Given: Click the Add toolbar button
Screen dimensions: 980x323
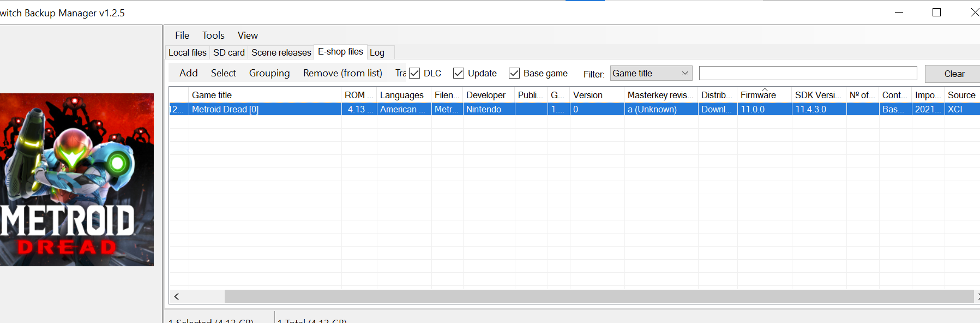Looking at the screenshot, I should click(189, 73).
